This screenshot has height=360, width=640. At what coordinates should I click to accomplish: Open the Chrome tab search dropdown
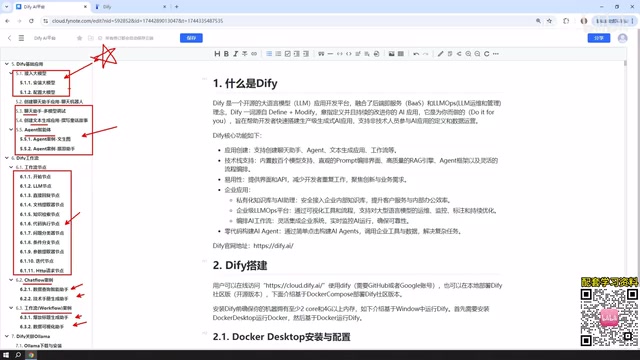(6, 7)
